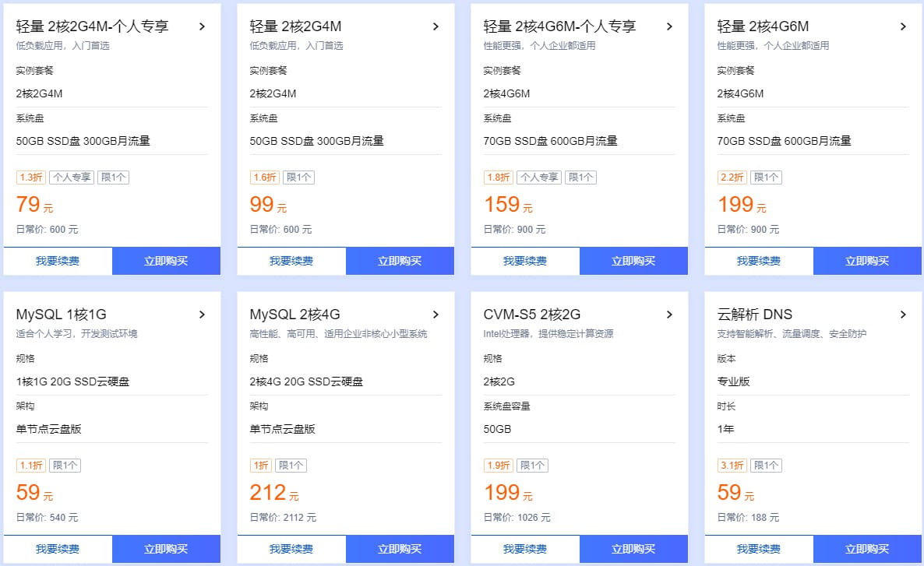Open details arrow for MySQL 1核1G
This screenshot has height=566, width=924.
coord(202,314)
